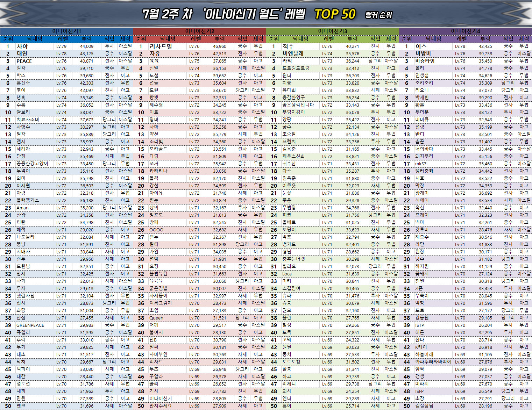
Task: Select top-ranked nickname 사야 in 이나이신기1
Action: (x=22, y=46)
